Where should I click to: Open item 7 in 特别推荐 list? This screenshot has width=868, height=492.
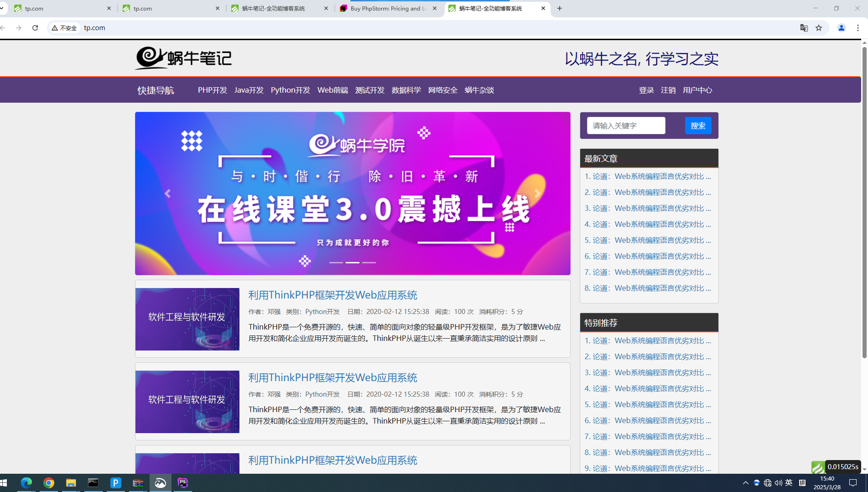pyautogui.click(x=648, y=436)
